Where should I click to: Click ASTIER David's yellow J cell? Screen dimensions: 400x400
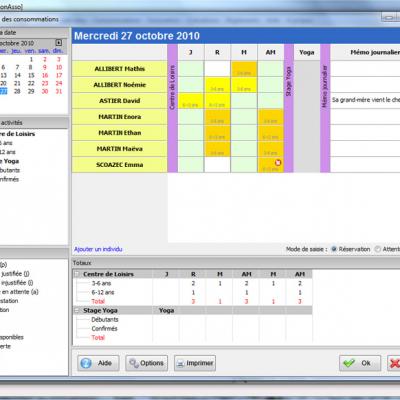coord(191,101)
